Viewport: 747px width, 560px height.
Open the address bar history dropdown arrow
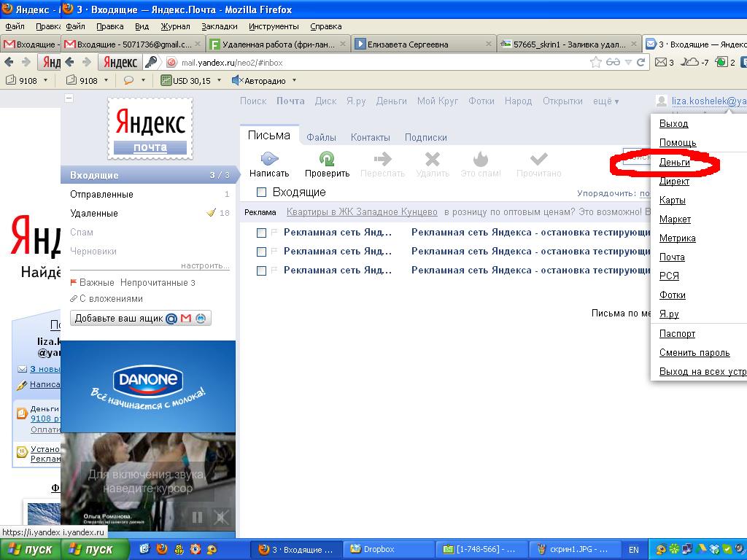coord(628,63)
